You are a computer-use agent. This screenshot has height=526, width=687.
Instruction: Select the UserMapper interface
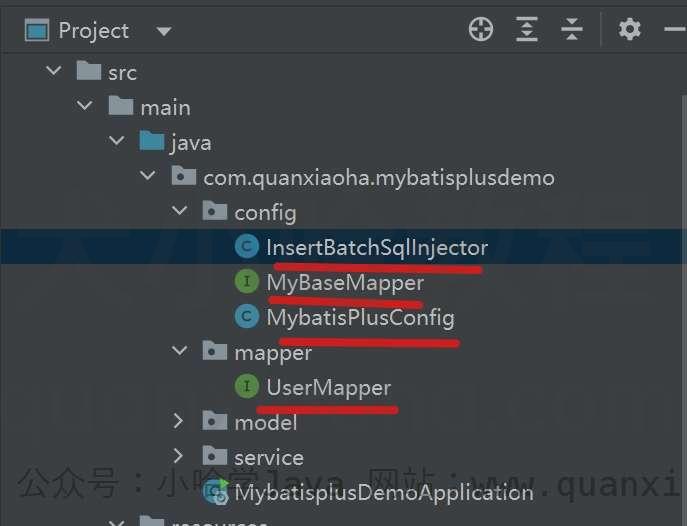click(329, 388)
